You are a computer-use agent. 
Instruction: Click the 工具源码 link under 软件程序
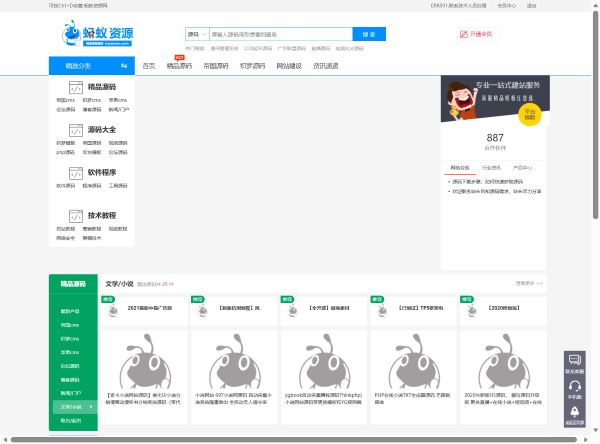[118, 186]
